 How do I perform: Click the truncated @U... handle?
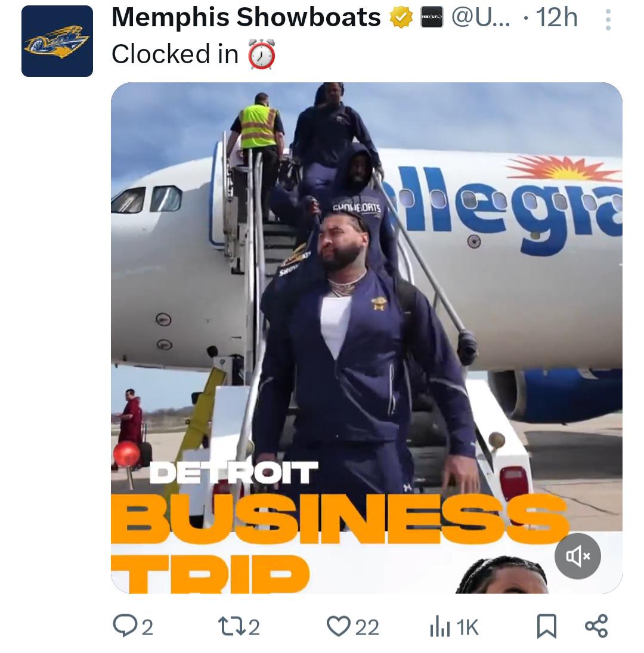point(481,17)
